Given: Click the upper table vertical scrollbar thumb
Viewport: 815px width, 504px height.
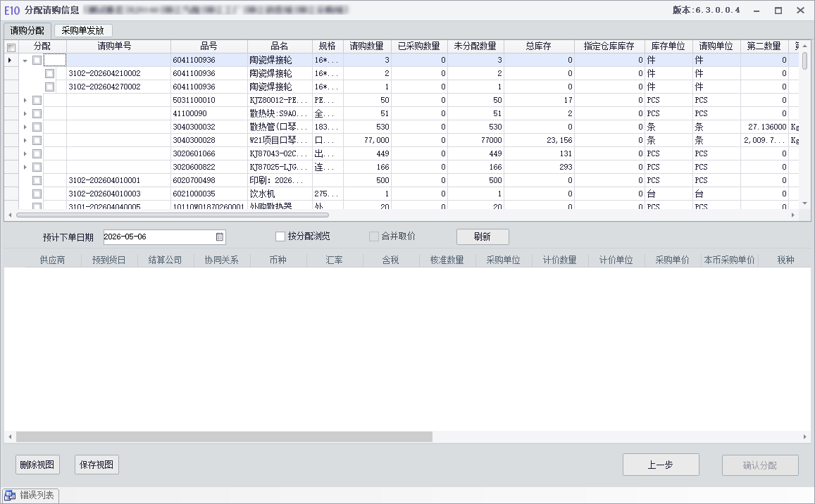Looking at the screenshot, I should [804, 61].
